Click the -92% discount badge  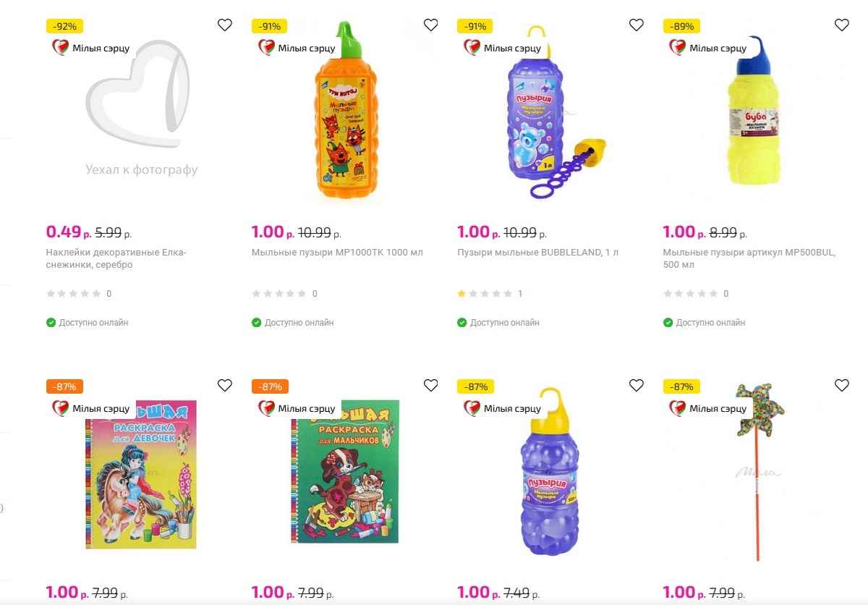point(64,25)
